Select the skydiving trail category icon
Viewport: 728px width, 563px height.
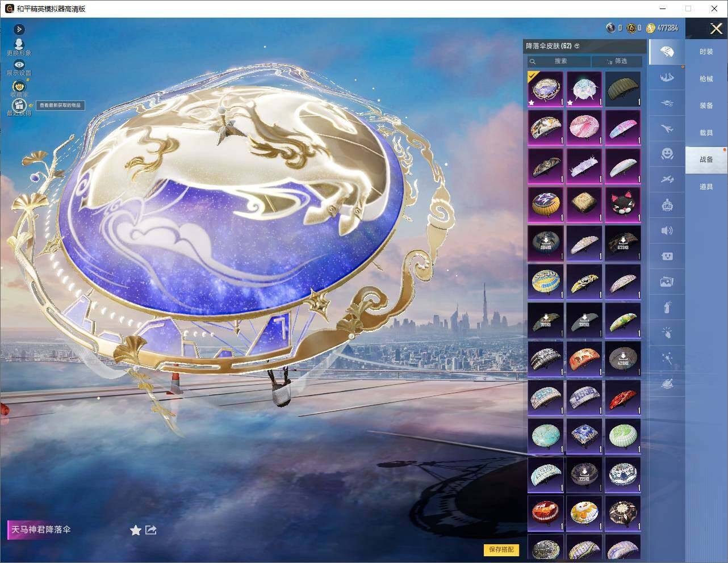click(x=667, y=77)
